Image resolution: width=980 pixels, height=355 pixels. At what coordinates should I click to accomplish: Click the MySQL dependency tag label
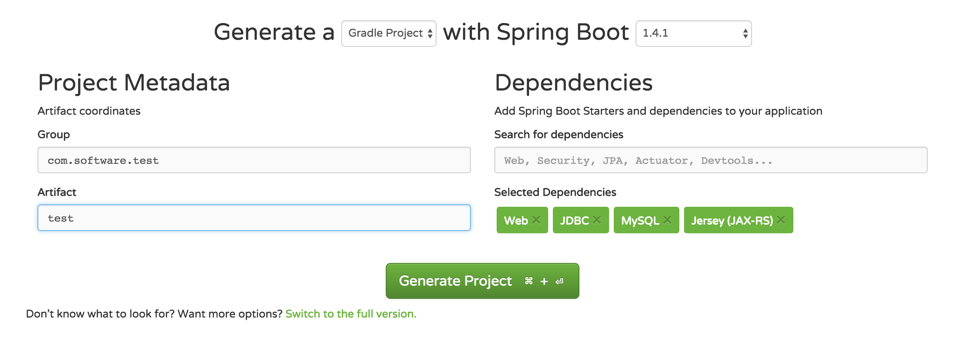click(640, 221)
